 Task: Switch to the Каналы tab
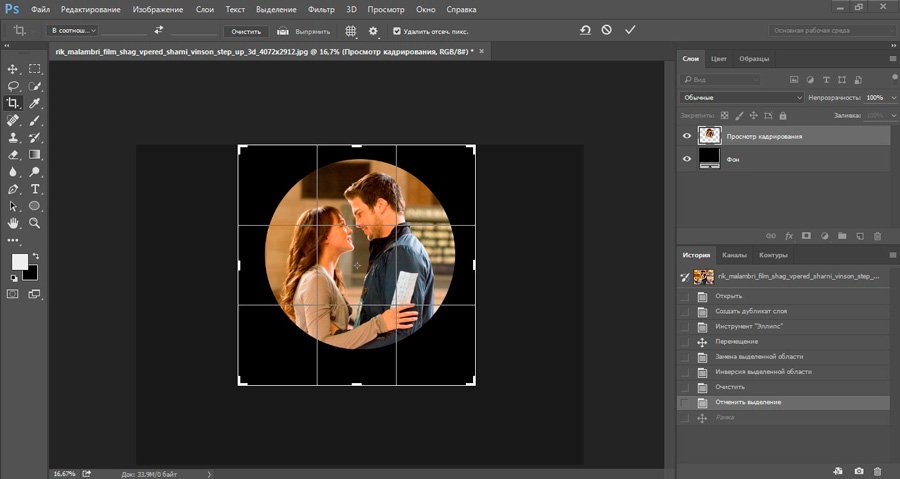tap(734, 255)
